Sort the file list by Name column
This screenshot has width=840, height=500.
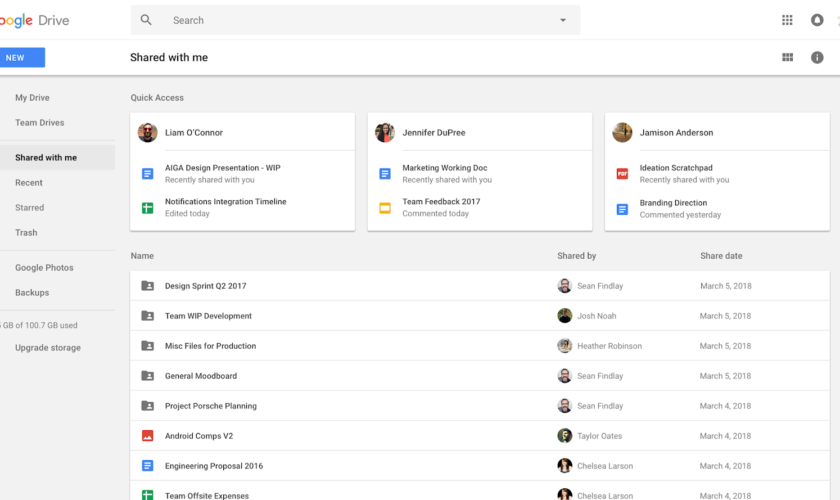tap(142, 256)
